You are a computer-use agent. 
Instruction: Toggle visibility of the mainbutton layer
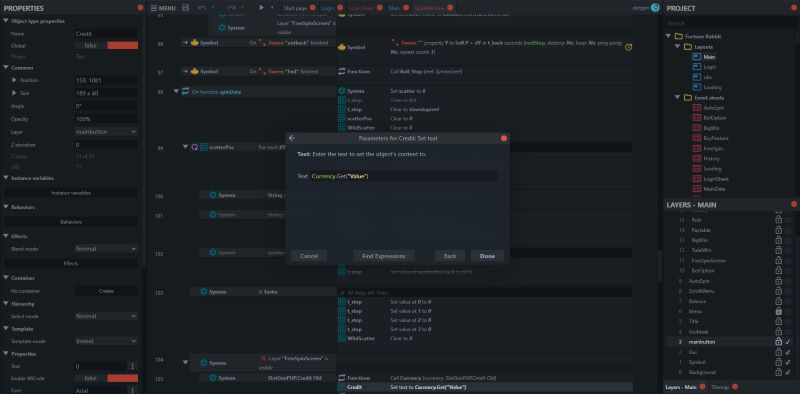[x=788, y=342]
